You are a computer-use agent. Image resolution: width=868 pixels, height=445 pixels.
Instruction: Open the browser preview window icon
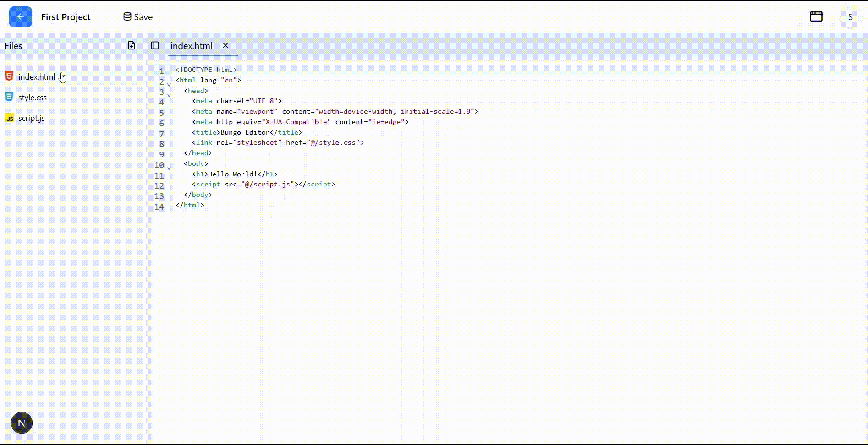(x=816, y=16)
